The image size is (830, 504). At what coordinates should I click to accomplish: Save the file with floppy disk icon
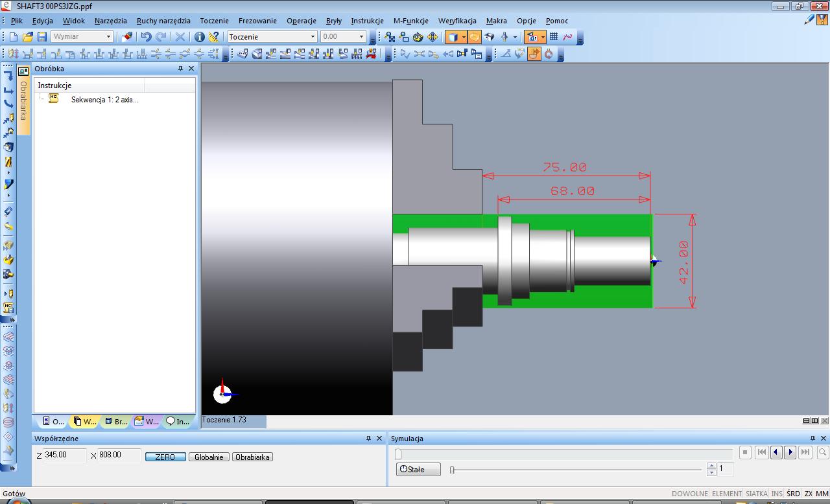pos(42,37)
